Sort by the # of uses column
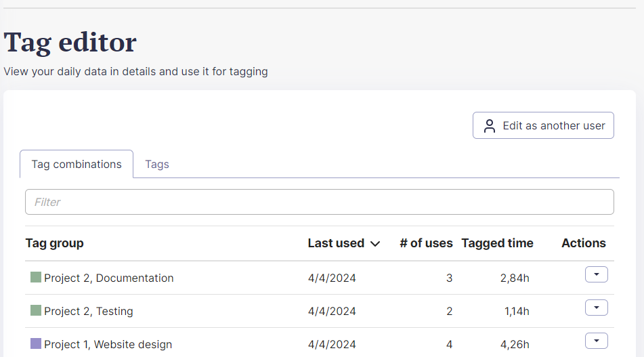Screen dimensions: 644x357 (x=426, y=243)
